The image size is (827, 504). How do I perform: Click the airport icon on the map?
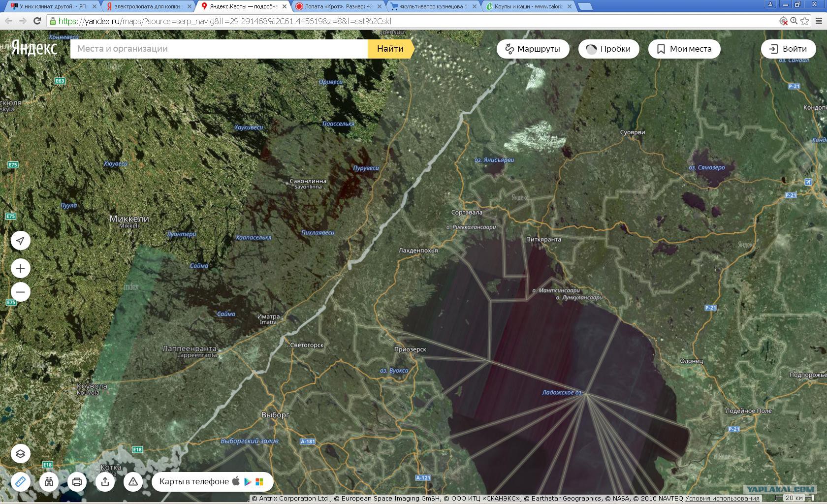808,182
